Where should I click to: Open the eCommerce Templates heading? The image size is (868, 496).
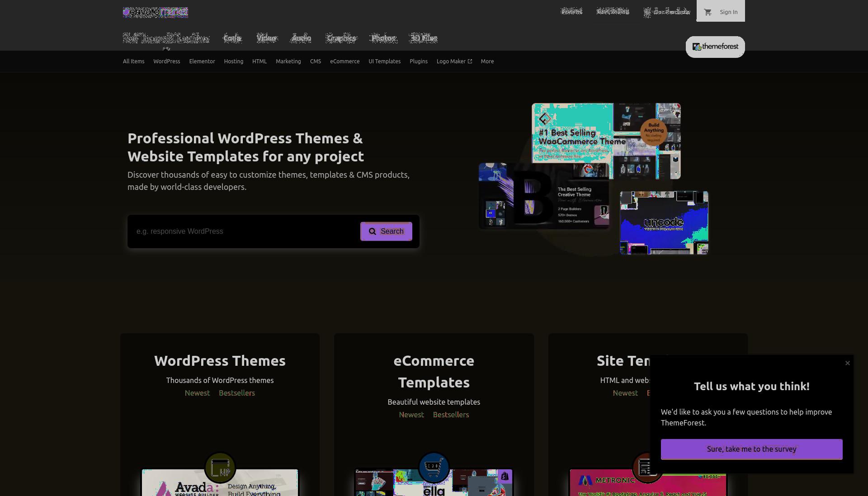pos(434,372)
